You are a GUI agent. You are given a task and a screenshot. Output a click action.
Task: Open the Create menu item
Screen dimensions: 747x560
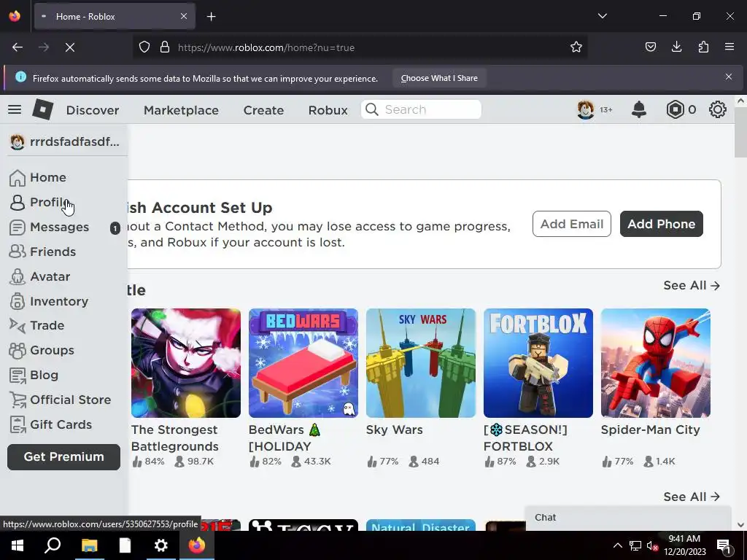coord(263,110)
